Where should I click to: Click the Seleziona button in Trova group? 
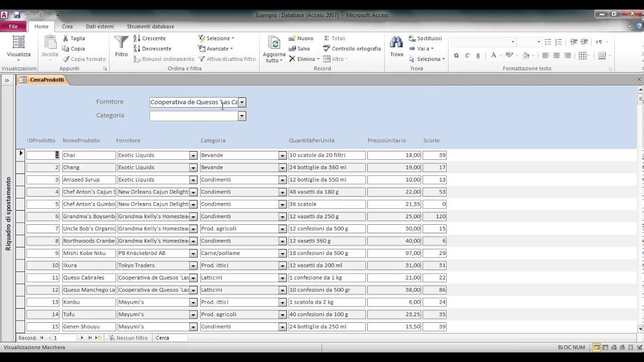427,59
